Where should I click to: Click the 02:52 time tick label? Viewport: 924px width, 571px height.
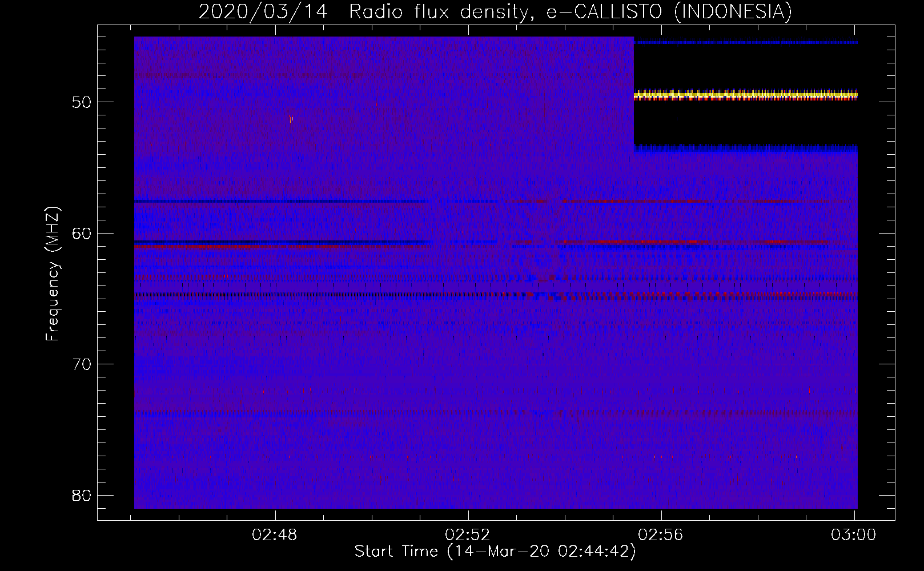(x=468, y=535)
